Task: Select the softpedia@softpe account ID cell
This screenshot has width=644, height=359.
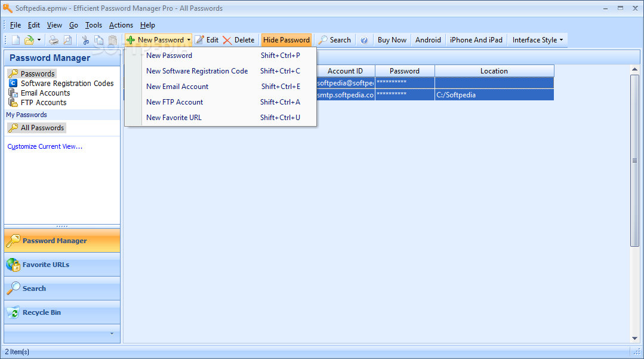Action: click(345, 82)
